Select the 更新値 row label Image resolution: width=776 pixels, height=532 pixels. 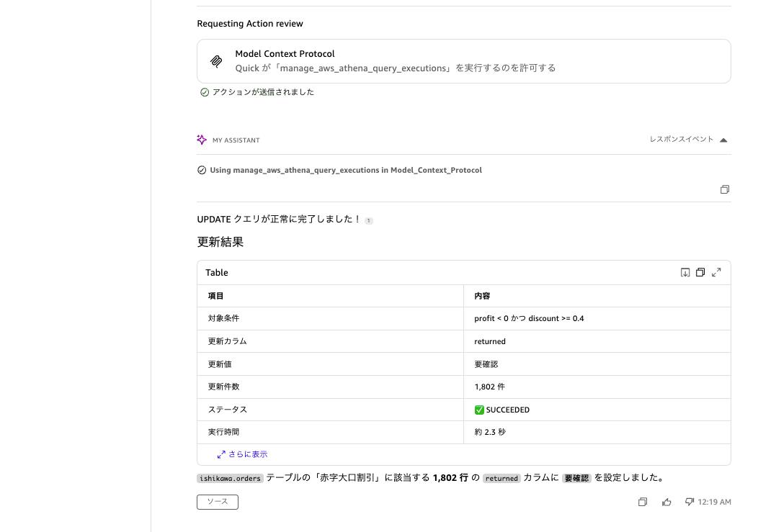point(220,364)
